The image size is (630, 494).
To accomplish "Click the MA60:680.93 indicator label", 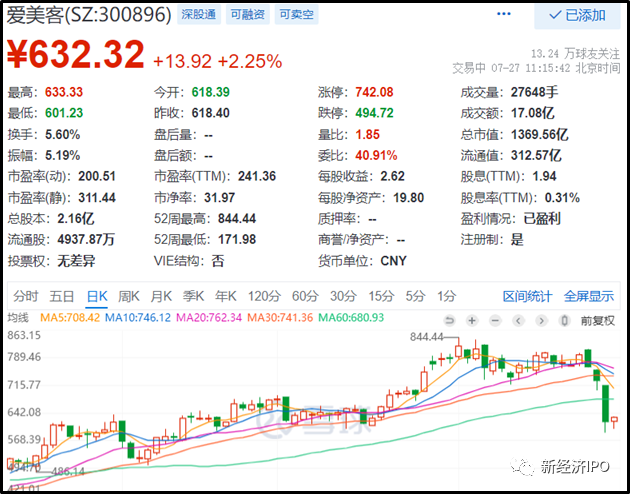I will 351,318.
